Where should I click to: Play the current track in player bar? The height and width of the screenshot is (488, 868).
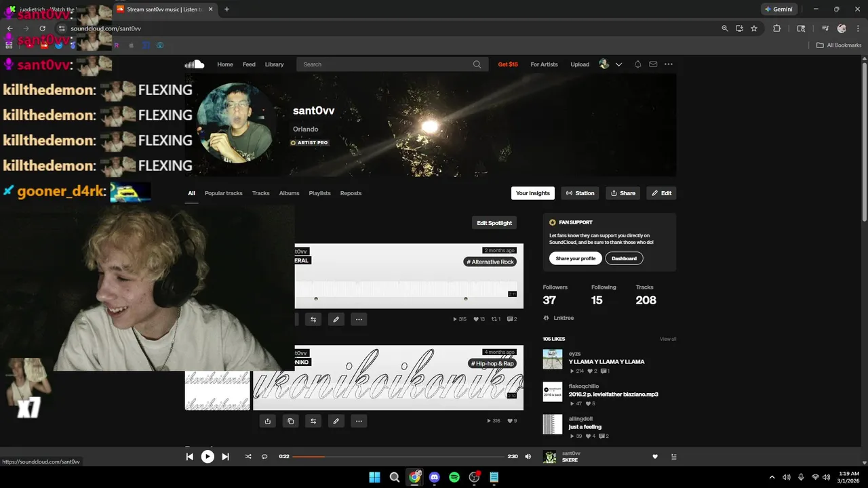tap(208, 457)
